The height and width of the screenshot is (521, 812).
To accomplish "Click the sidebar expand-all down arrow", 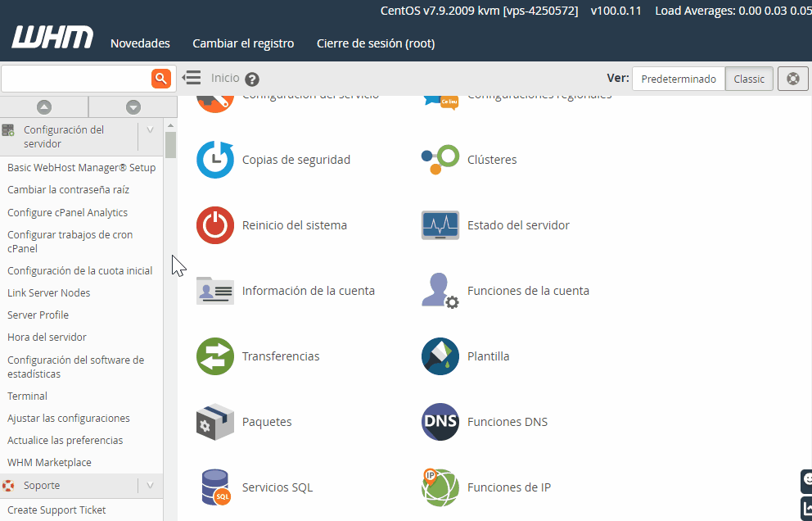I will (133, 106).
